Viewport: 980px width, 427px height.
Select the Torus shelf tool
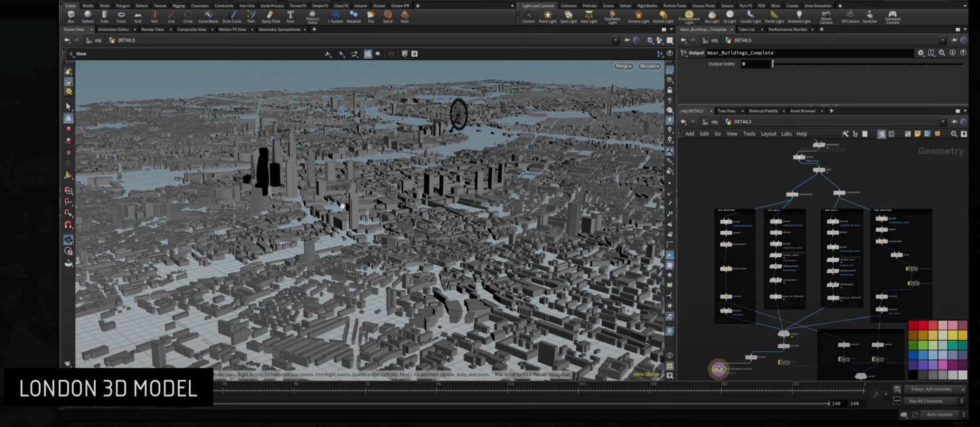point(121,17)
